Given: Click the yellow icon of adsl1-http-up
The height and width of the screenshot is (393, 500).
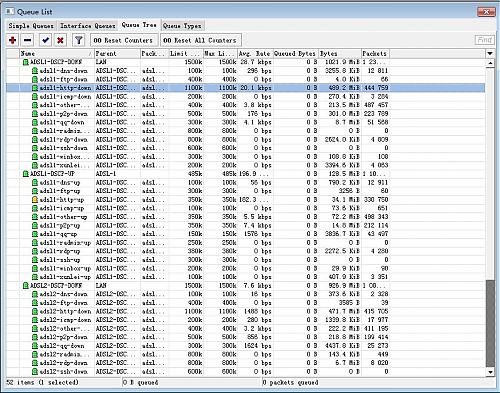Looking at the screenshot, I should [35, 200].
